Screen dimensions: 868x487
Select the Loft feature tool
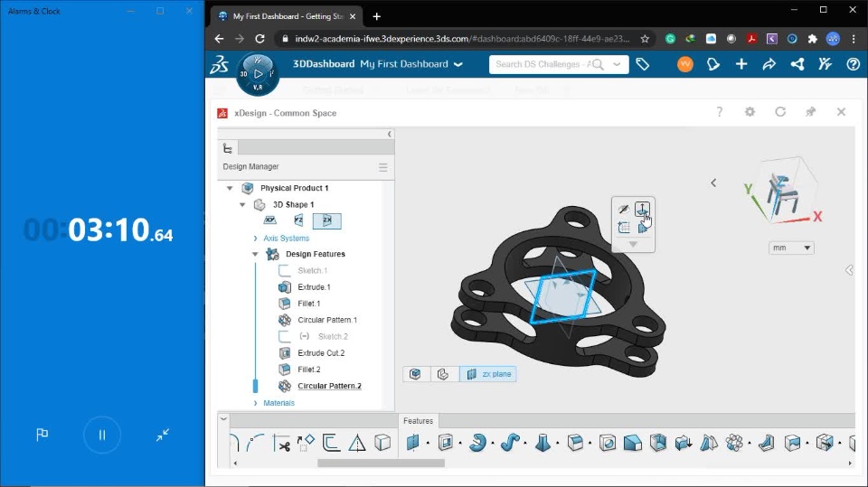tap(542, 442)
